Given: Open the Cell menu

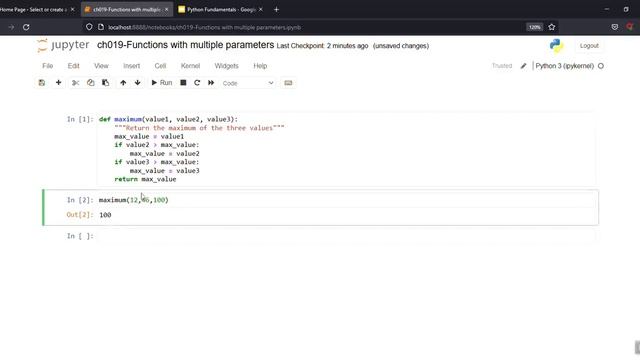Looking at the screenshot, I should coord(160,66).
